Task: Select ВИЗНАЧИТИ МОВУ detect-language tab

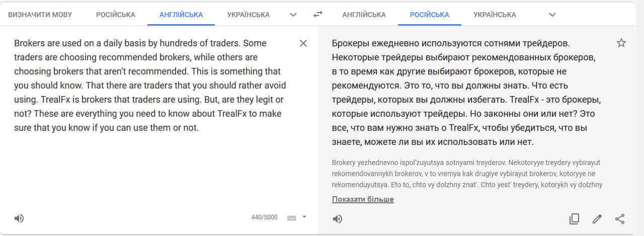Action: point(40,15)
